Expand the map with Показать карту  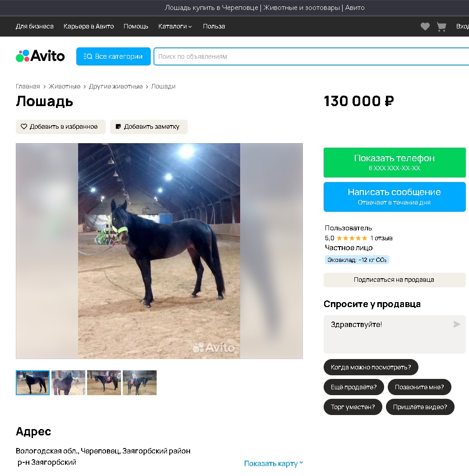click(274, 463)
